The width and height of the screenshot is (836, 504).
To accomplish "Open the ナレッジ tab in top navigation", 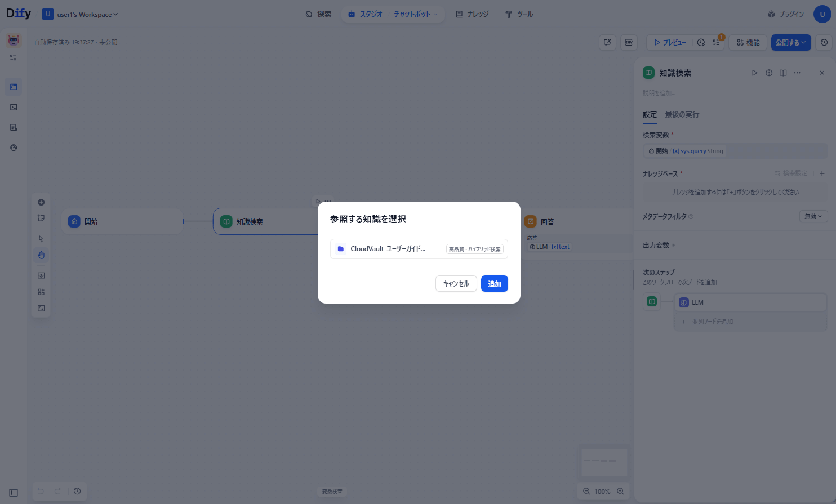I will coord(472,14).
